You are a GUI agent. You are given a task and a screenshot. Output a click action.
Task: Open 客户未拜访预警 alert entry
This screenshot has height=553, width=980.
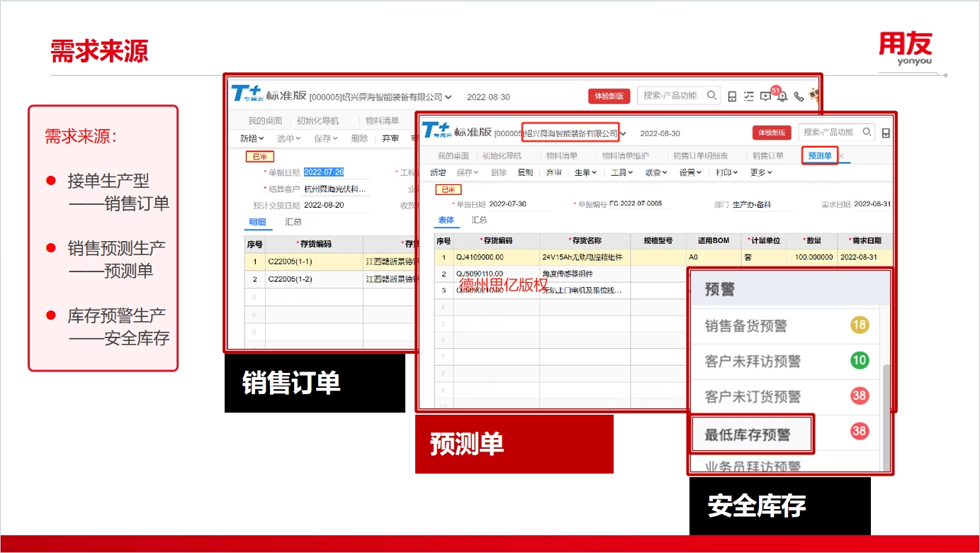(753, 361)
